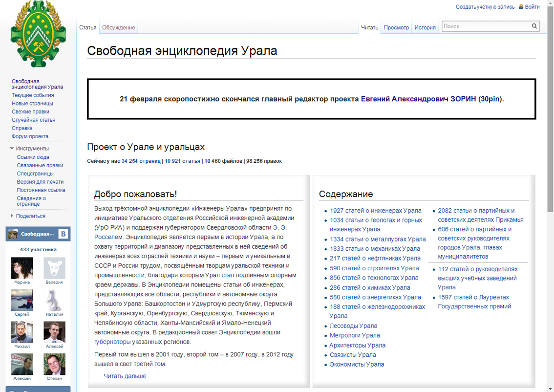Open the Экономисты Урала link
The height and width of the screenshot is (392, 554).
click(x=357, y=365)
